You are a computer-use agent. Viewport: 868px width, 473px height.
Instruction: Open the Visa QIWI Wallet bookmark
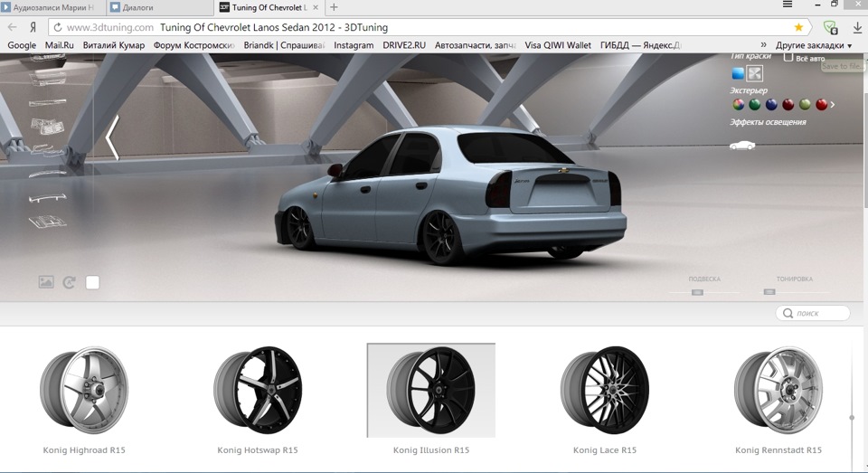tap(558, 45)
